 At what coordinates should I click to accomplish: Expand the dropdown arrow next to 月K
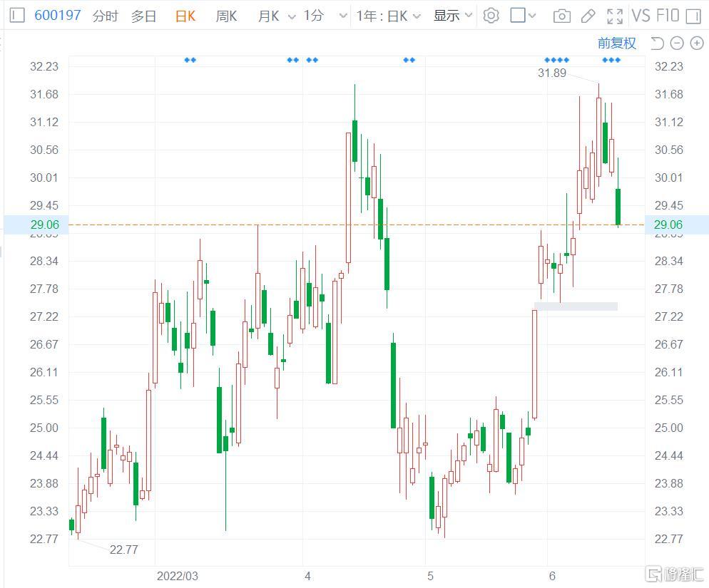coord(292,17)
